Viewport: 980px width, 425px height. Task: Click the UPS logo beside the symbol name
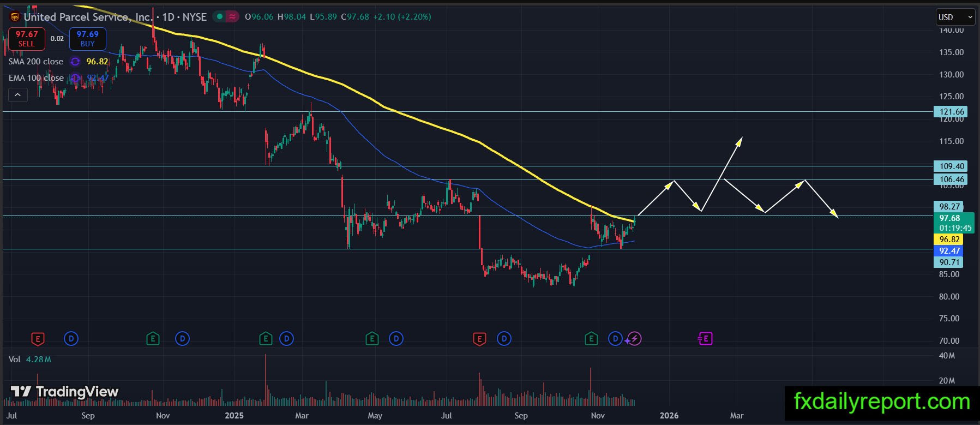15,17
